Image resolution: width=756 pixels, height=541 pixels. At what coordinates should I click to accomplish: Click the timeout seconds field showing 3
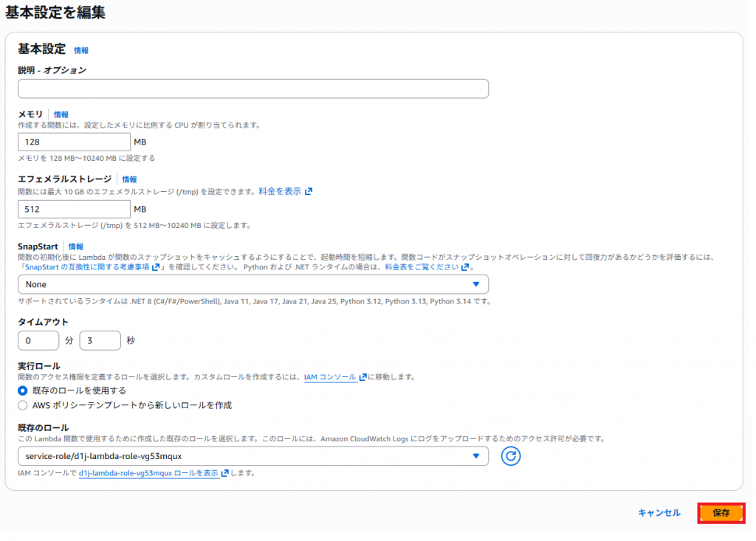(x=100, y=340)
